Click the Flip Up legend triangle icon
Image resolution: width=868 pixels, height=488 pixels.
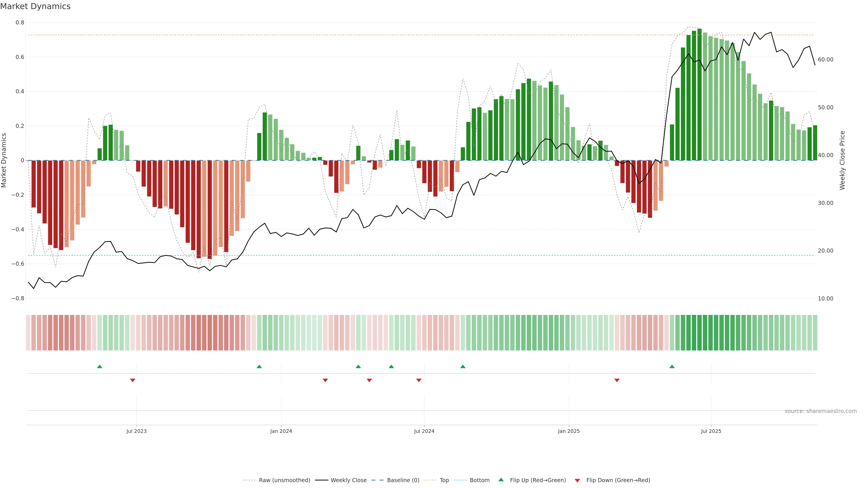pyautogui.click(x=501, y=480)
